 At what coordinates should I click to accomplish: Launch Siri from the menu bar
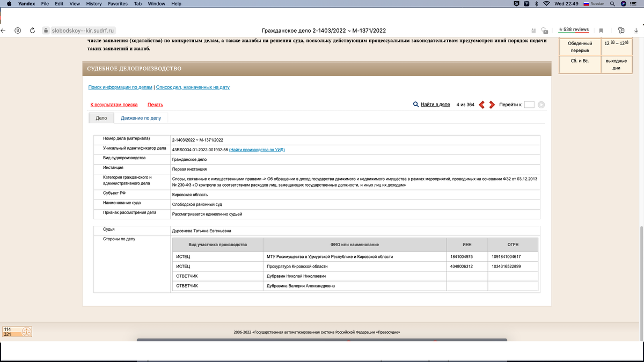(x=623, y=4)
